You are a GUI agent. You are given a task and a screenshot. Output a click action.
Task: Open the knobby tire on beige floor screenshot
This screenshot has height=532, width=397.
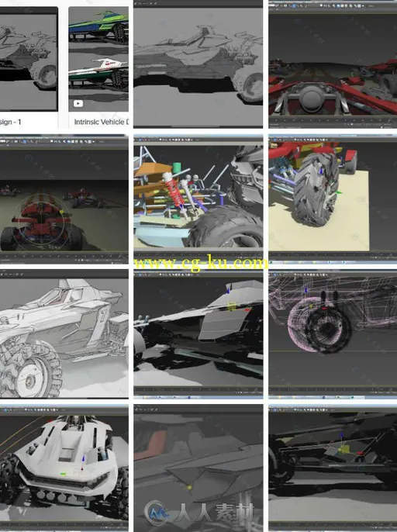pyautogui.click(x=333, y=199)
